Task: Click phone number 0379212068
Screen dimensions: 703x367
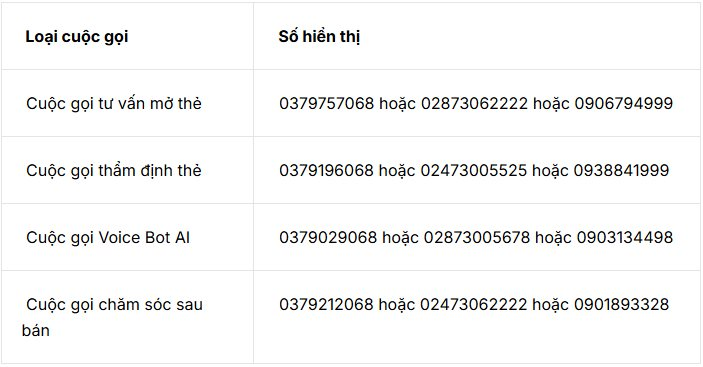Action: click(x=326, y=304)
